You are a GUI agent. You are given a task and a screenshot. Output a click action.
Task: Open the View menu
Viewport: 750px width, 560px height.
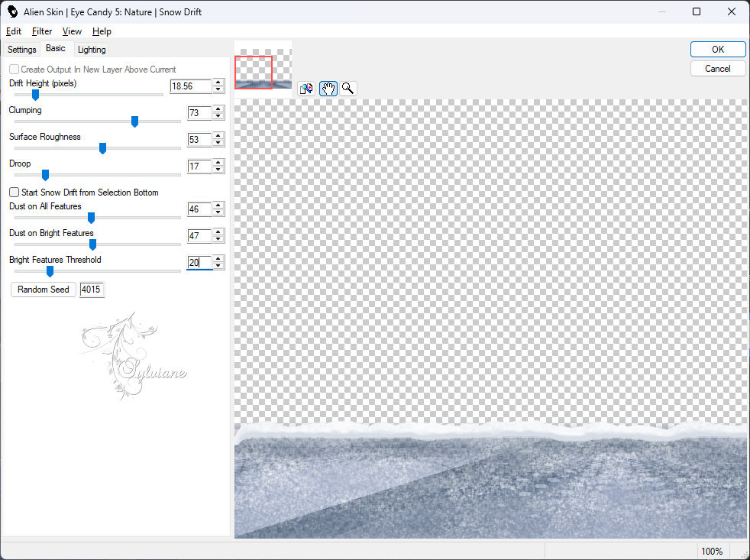tap(72, 31)
